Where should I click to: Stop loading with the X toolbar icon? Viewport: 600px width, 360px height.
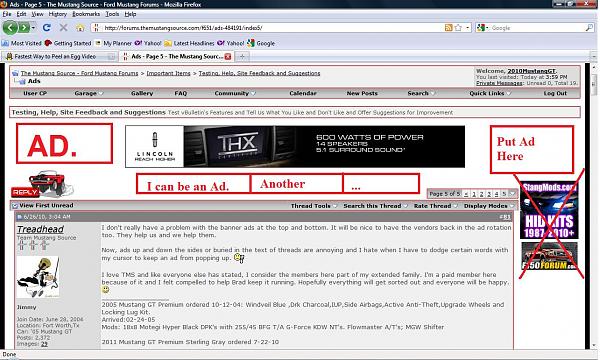click(64, 28)
